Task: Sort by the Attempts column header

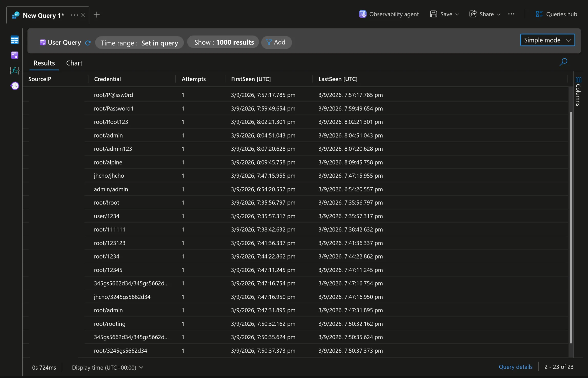Action: (194, 79)
